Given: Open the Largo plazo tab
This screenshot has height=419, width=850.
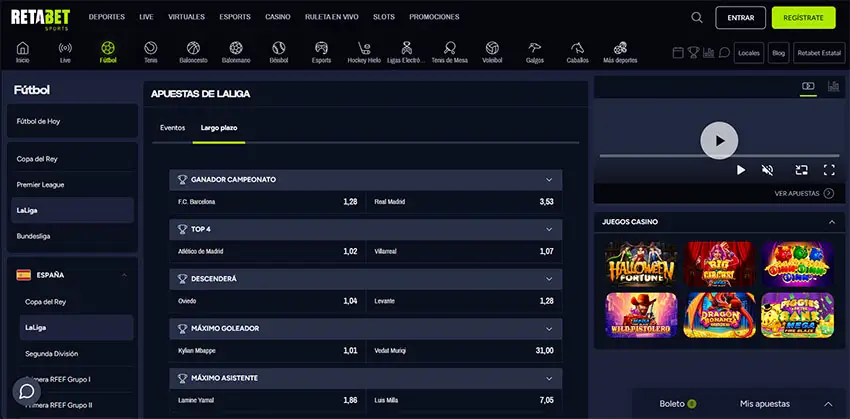Looking at the screenshot, I should [219, 128].
